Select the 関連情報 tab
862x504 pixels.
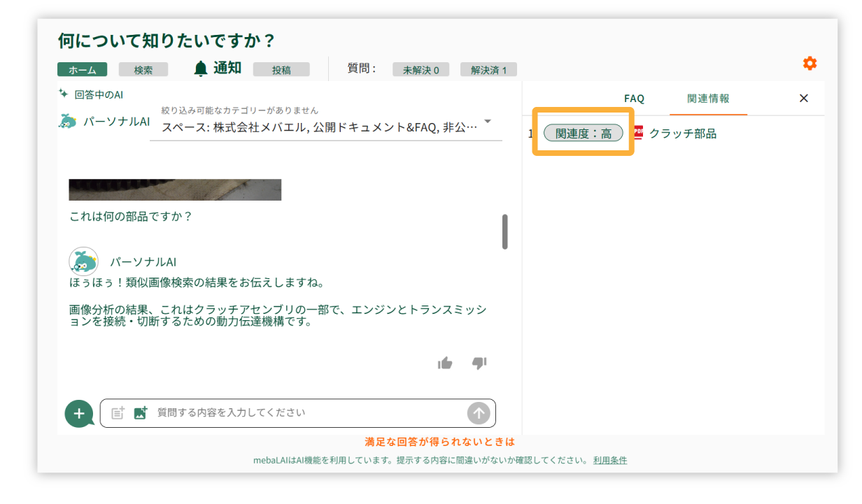pos(708,99)
